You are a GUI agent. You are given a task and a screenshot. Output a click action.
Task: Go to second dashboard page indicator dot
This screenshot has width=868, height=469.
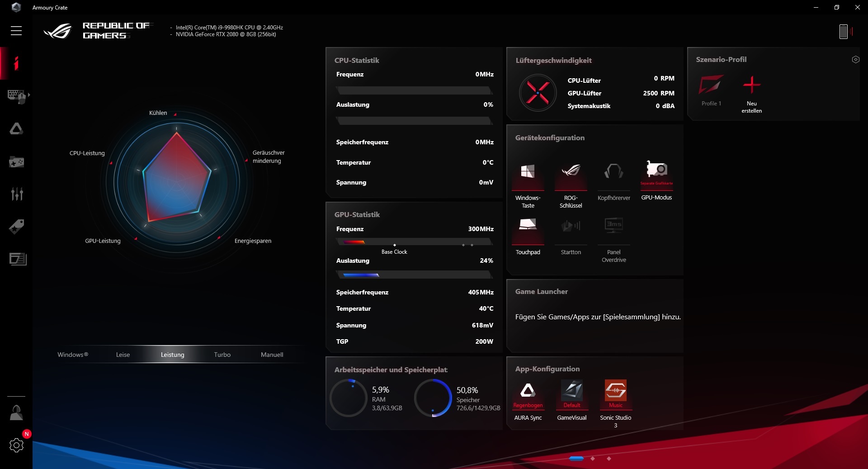(593, 459)
